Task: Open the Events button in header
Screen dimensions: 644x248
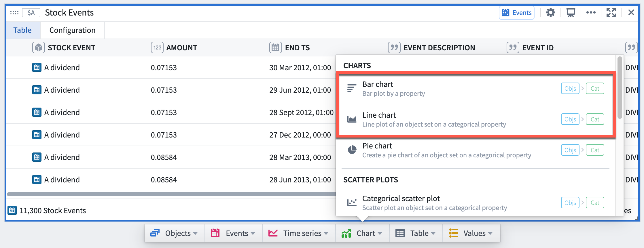Action: [517, 13]
